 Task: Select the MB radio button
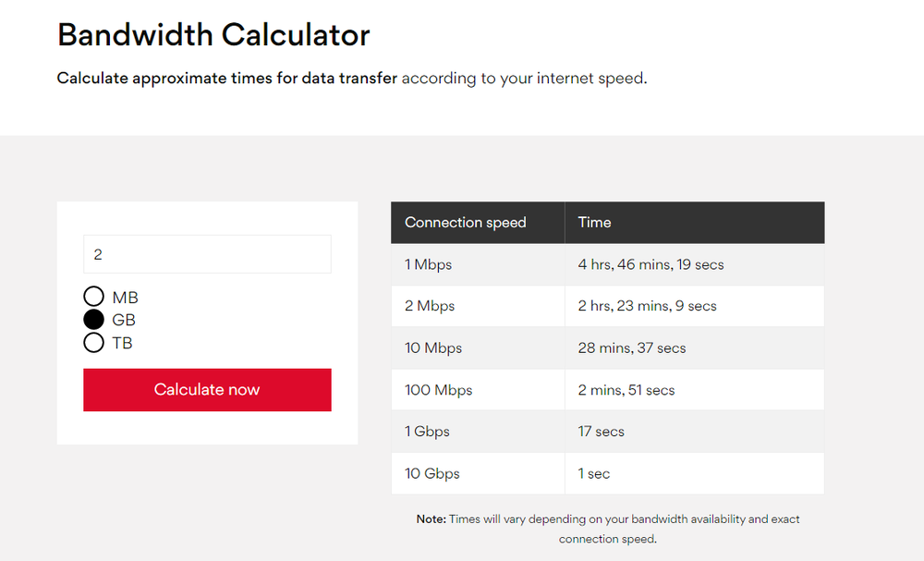point(93,297)
